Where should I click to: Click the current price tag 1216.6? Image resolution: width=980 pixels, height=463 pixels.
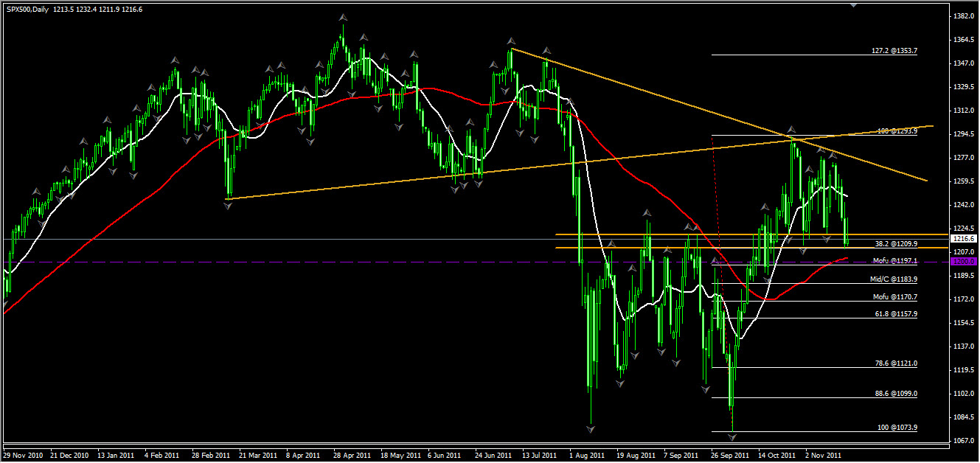pos(965,239)
